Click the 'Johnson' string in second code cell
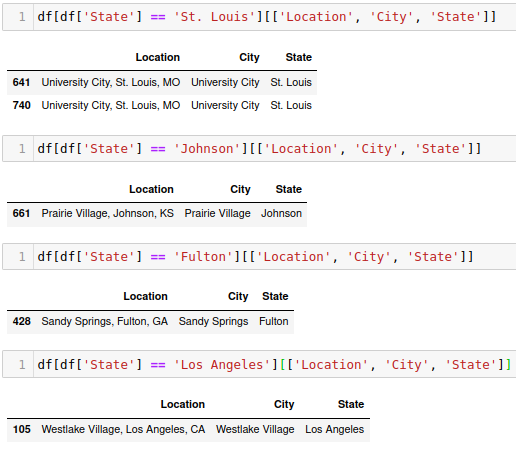Screen dimensions: 516x449 (207, 149)
